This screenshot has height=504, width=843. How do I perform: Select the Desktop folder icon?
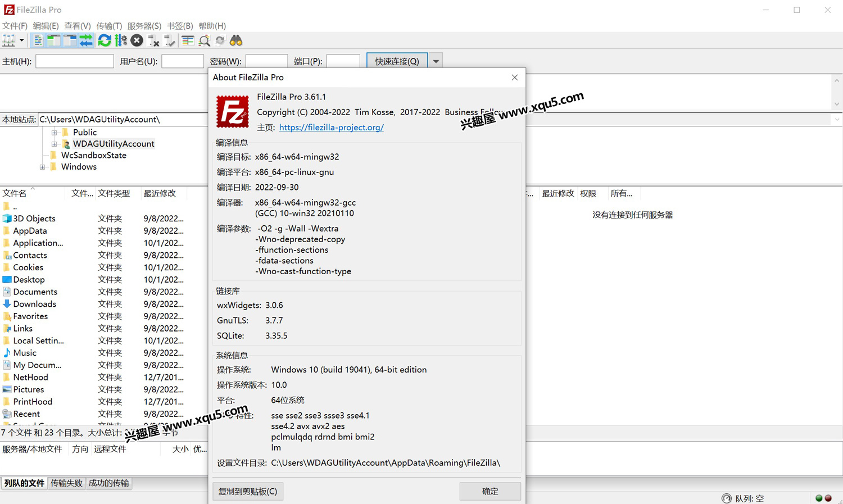(x=7, y=280)
